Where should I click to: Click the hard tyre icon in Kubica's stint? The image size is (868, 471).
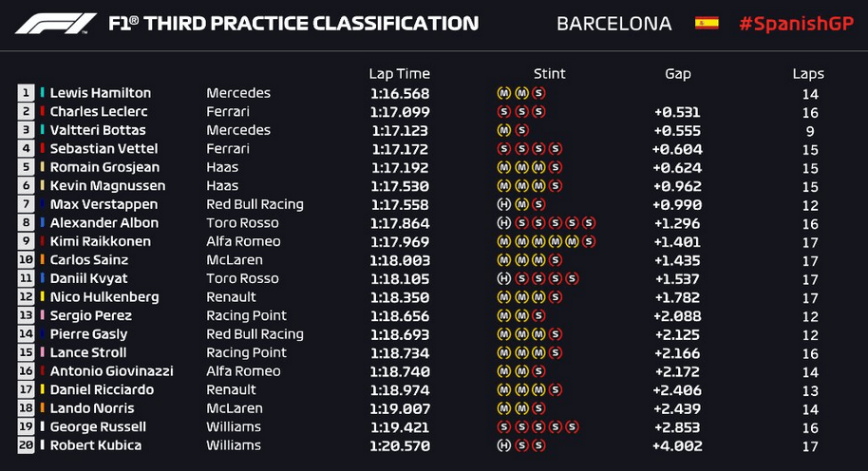pyautogui.click(x=503, y=445)
